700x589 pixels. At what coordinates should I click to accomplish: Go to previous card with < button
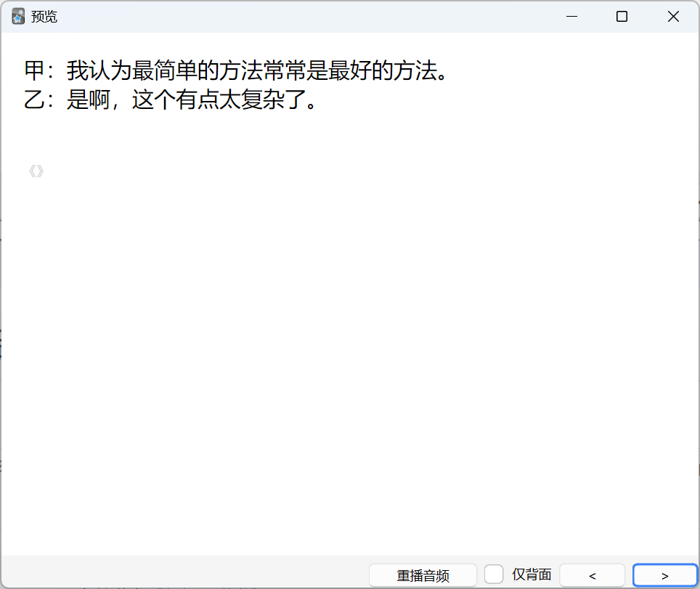tap(592, 575)
